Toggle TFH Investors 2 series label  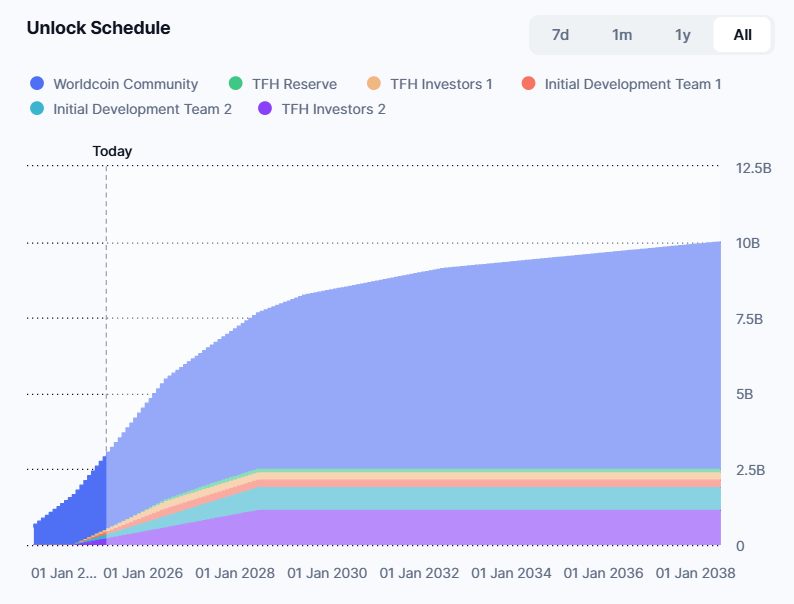tap(333, 108)
